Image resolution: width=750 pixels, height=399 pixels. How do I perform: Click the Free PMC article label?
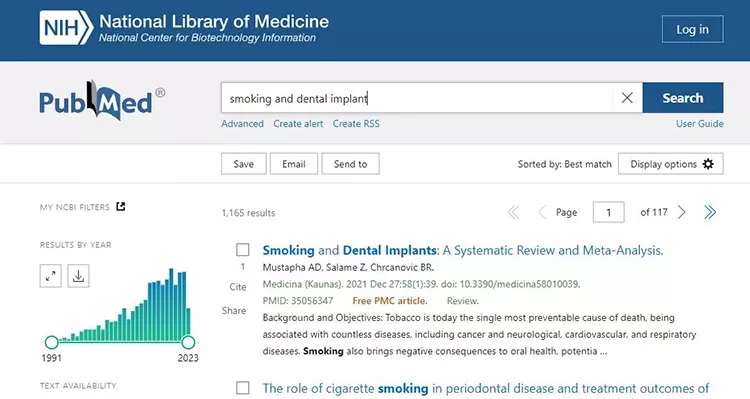[x=390, y=301]
